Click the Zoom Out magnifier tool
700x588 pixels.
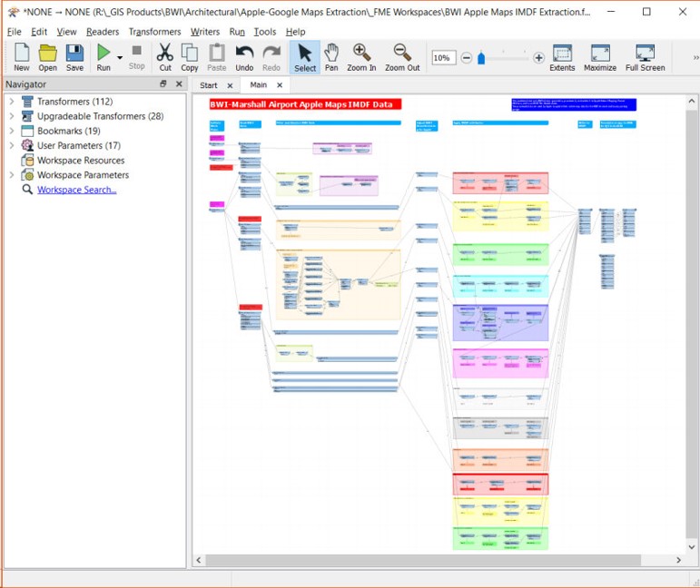click(402, 57)
